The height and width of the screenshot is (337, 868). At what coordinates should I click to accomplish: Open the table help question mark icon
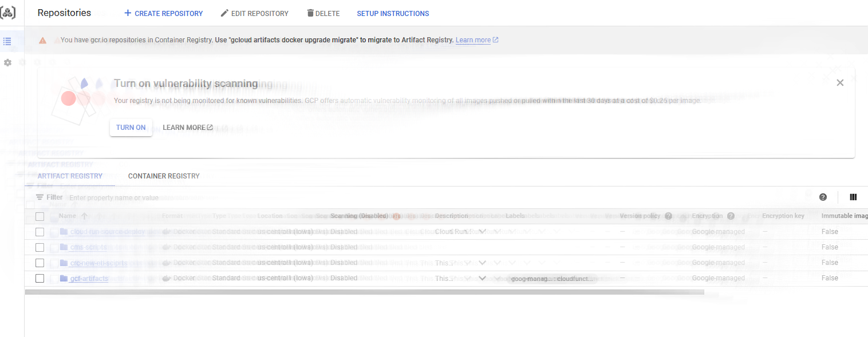click(x=823, y=197)
